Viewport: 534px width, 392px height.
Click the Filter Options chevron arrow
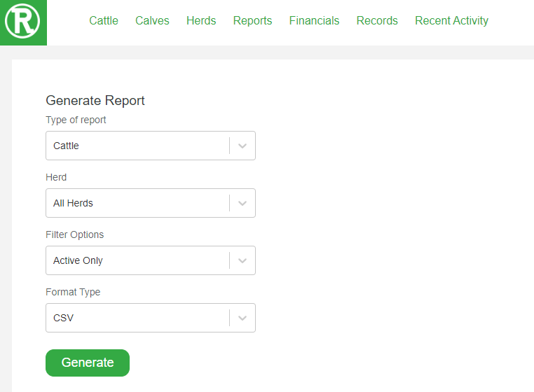(242, 260)
